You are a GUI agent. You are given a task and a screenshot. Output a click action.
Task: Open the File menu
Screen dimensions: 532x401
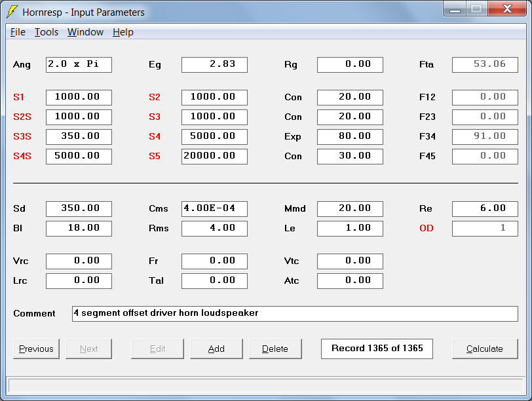pos(18,32)
